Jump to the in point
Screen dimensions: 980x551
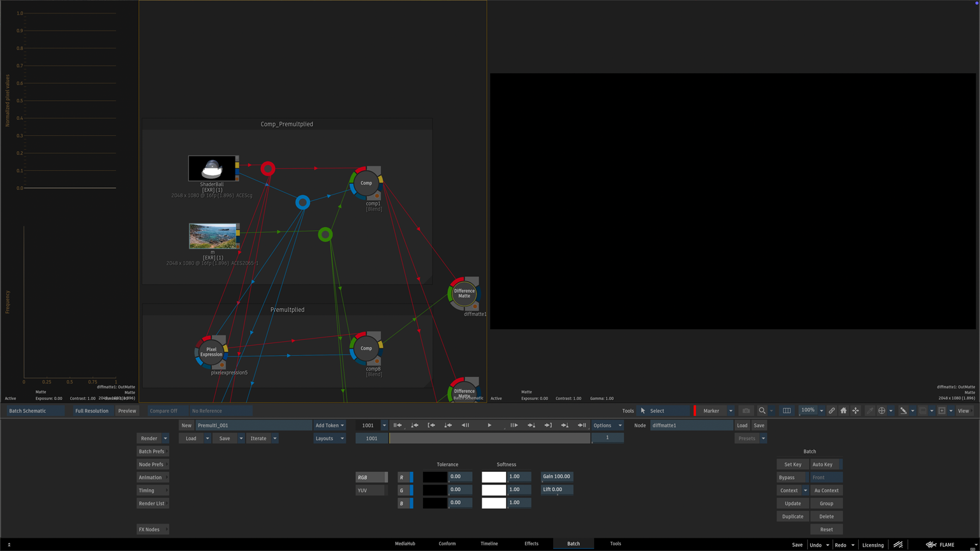(431, 425)
